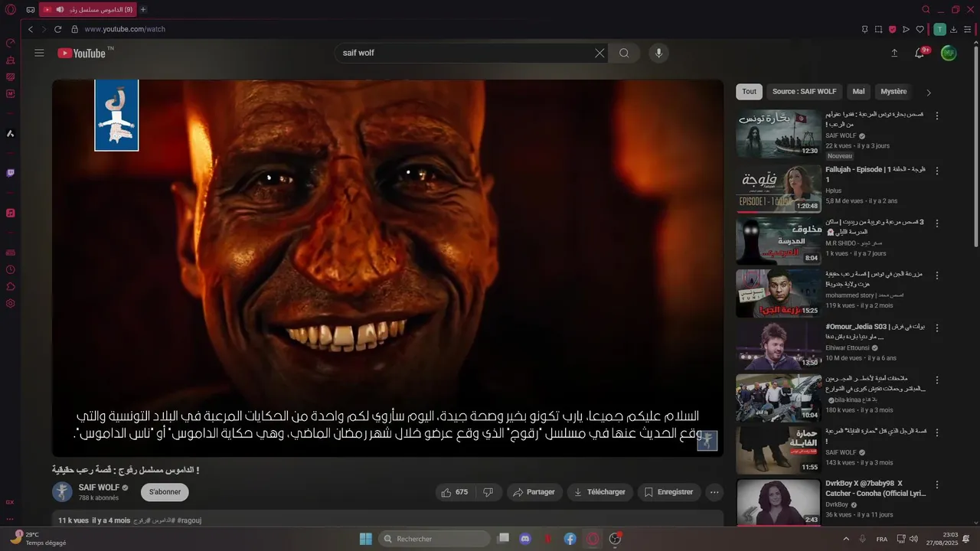This screenshot has height=551, width=980.
Task: Run the YouTube search magnifier button
Action: 624,53
